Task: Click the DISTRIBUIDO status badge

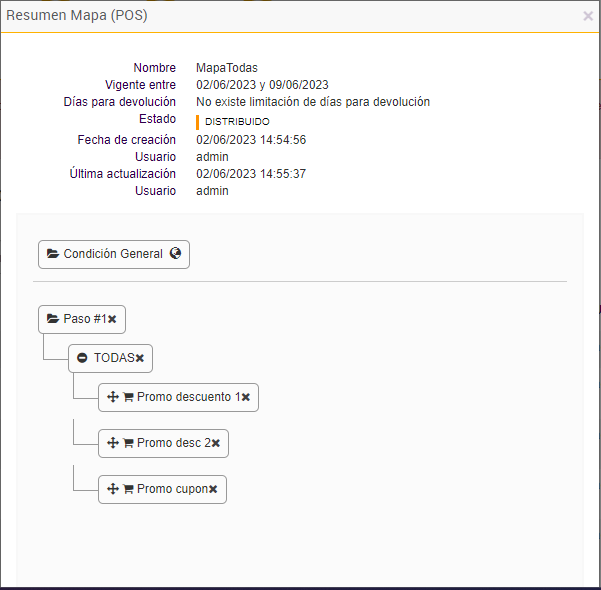Action: [x=233, y=122]
